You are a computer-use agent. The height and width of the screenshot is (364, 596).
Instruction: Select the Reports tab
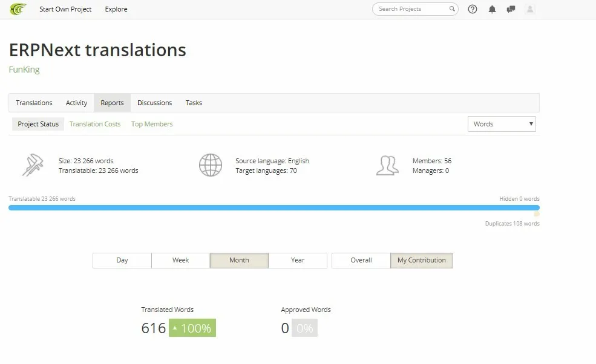coord(112,103)
